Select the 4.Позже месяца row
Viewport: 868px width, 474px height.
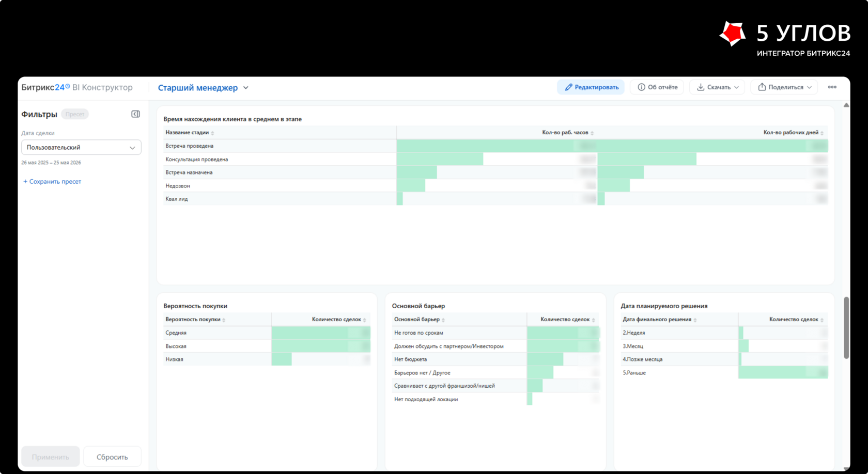(x=724, y=359)
